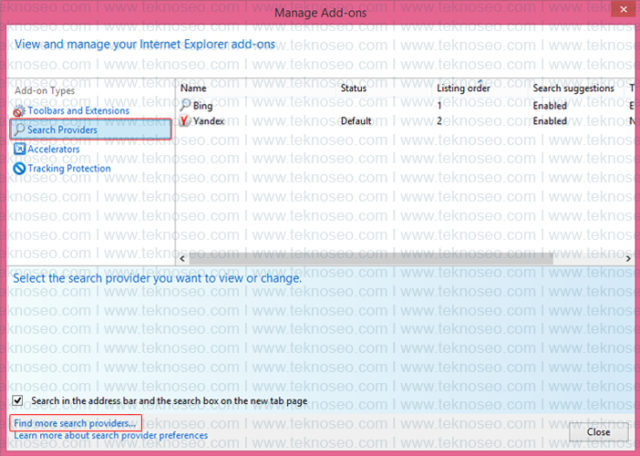
Task: Select Tracking Protection add-on type
Action: tap(69, 168)
